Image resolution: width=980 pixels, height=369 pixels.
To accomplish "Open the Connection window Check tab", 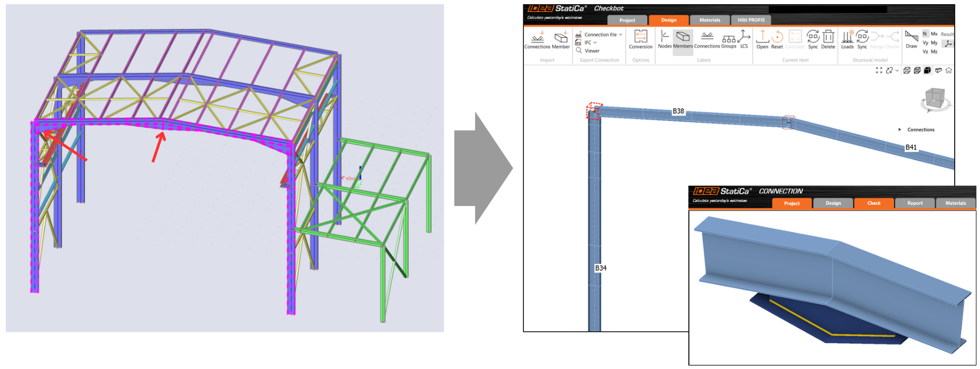I will [874, 203].
